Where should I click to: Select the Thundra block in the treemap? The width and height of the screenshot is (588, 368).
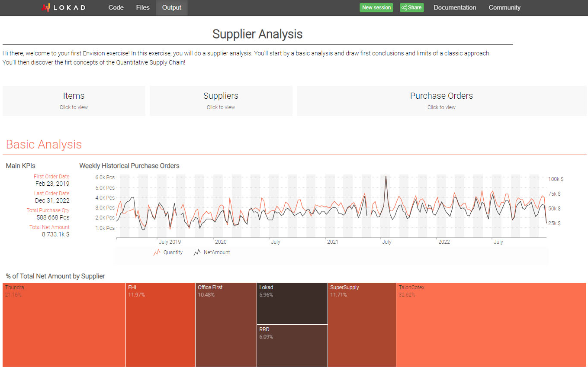coord(64,325)
